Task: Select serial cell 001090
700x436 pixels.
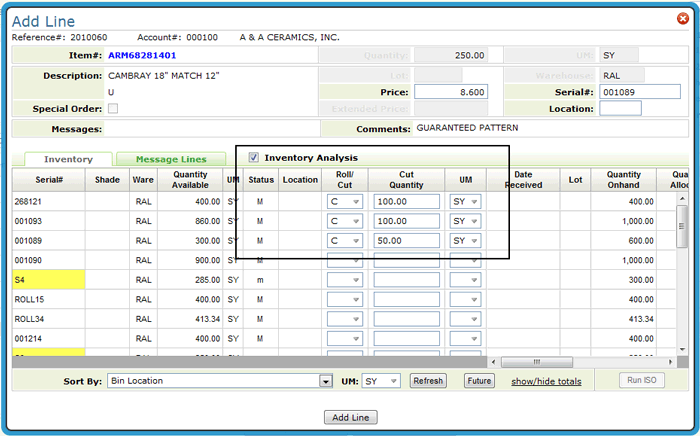Action: 49,261
